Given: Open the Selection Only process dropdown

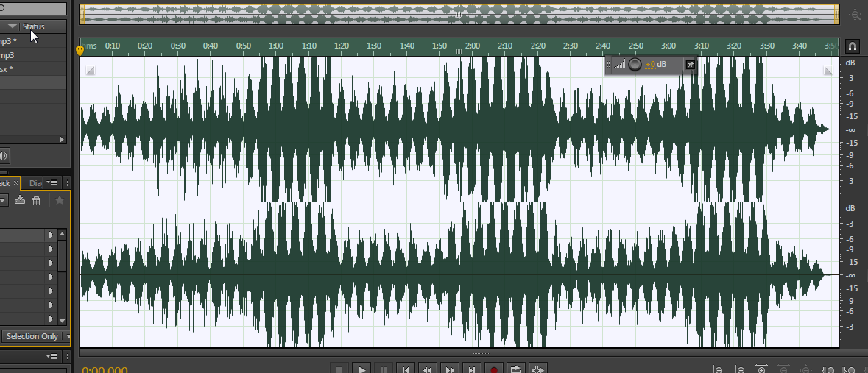Looking at the screenshot, I should (x=37, y=336).
